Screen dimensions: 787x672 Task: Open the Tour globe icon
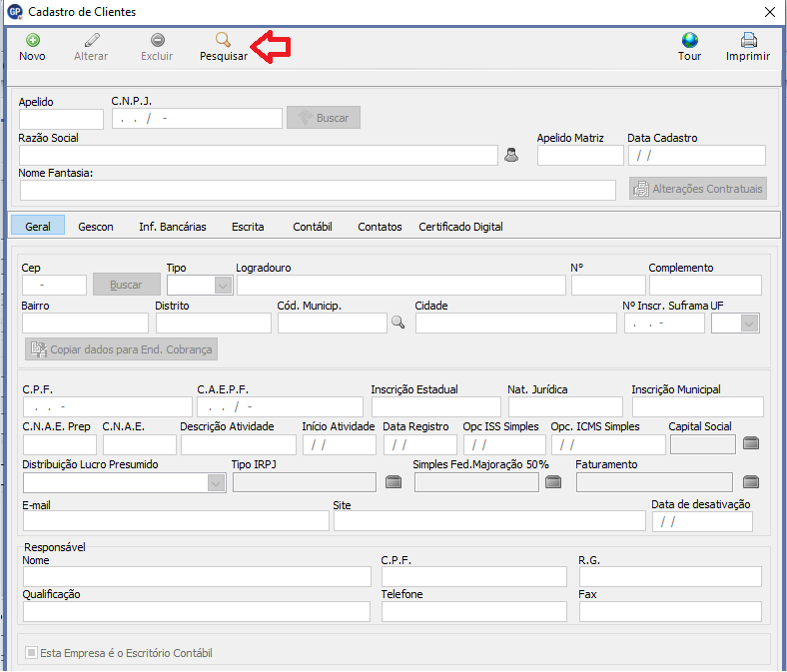[689, 40]
